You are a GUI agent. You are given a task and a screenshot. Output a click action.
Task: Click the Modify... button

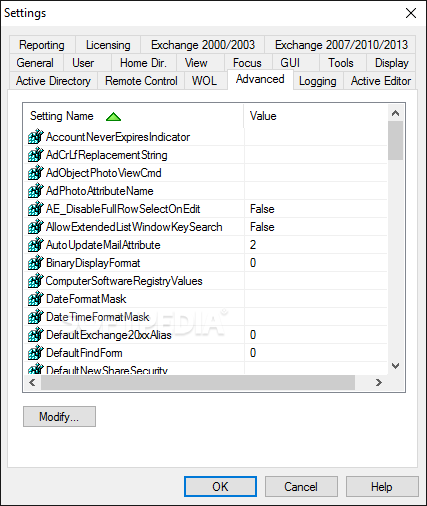[x=59, y=416]
